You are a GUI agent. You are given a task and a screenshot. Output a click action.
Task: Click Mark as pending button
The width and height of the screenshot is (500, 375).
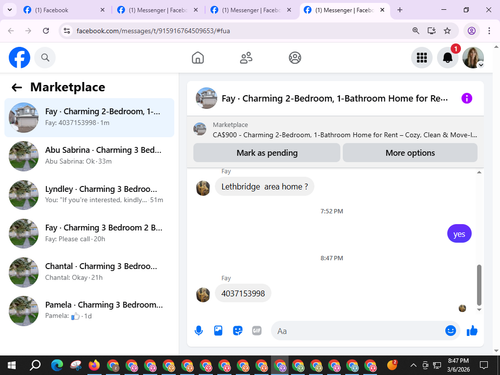click(x=267, y=153)
